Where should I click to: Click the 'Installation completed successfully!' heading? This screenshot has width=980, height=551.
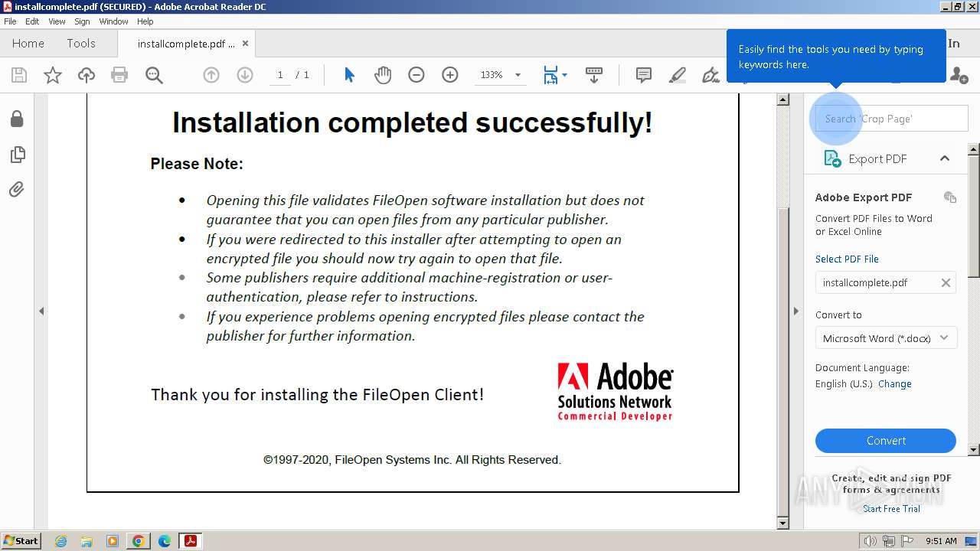coord(412,122)
